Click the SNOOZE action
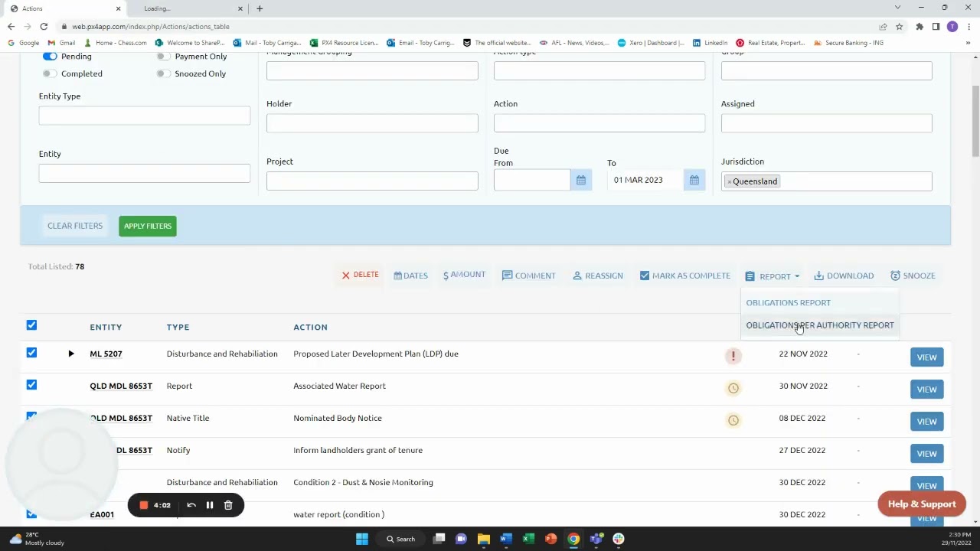This screenshot has height=551, width=980. coord(913,275)
